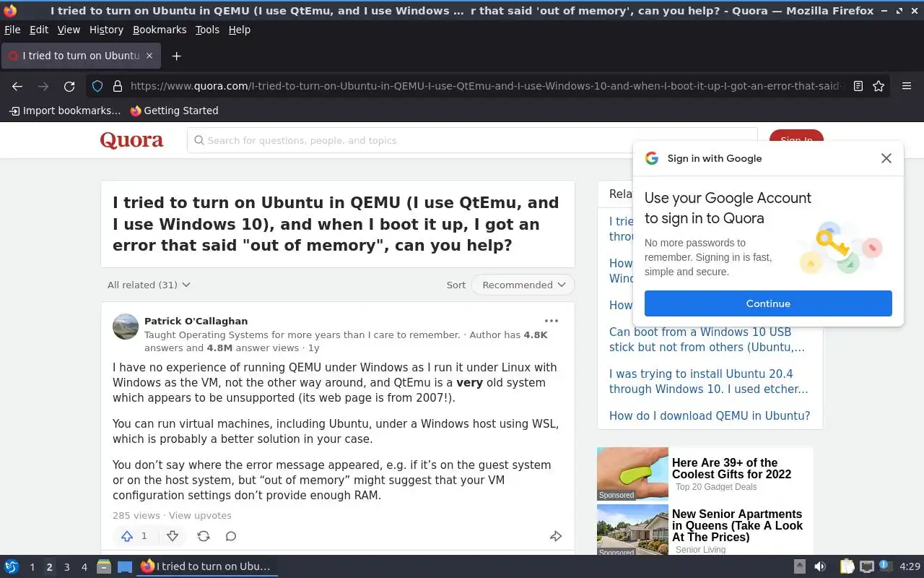The width and height of the screenshot is (924, 578).
Task: Click the question title heading
Action: 336,224
